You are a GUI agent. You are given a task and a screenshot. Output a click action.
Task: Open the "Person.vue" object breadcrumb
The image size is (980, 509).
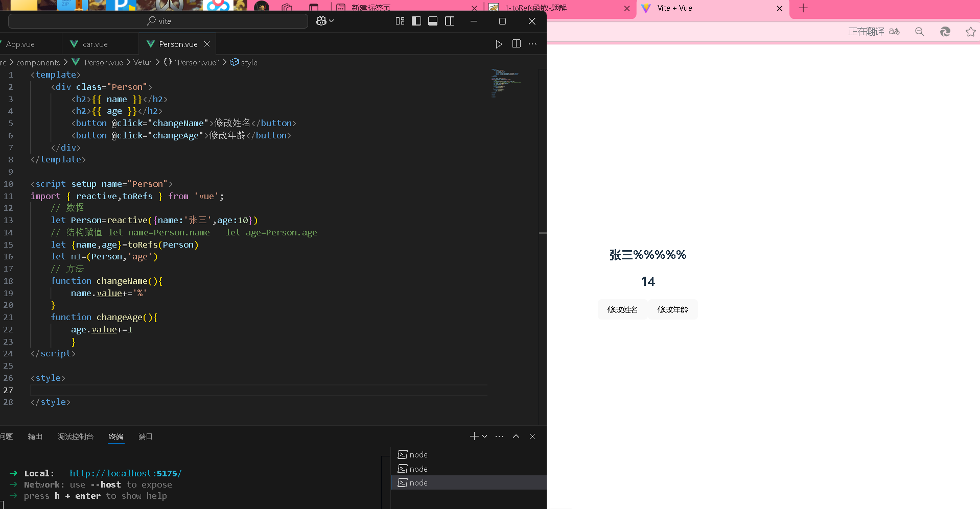pos(191,62)
